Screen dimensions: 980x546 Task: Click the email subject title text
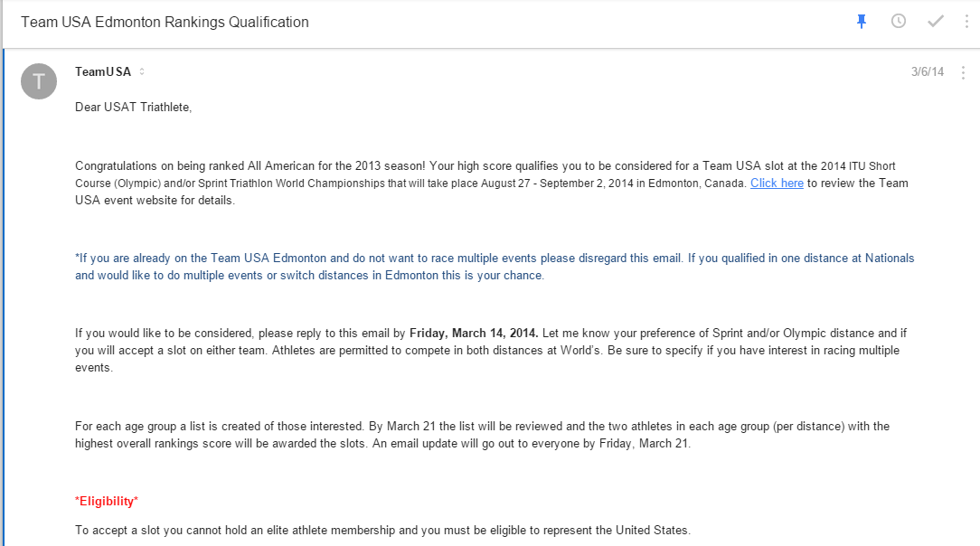[x=165, y=22]
